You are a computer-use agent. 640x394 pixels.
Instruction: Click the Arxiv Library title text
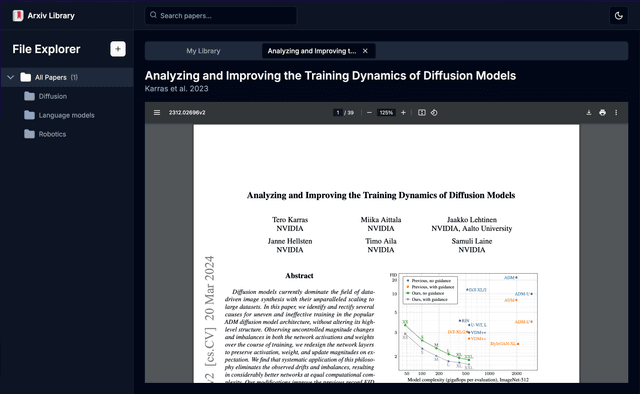51,16
